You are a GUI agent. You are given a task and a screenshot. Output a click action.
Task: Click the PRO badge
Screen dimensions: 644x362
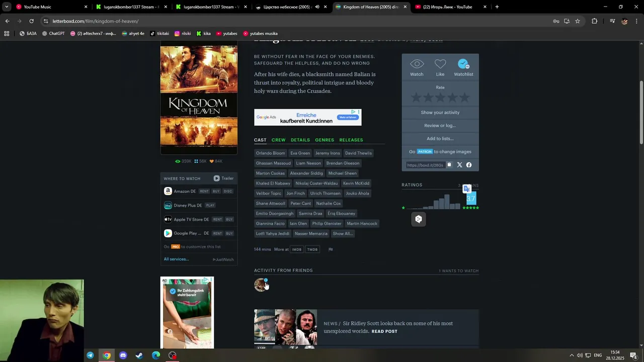click(x=175, y=247)
